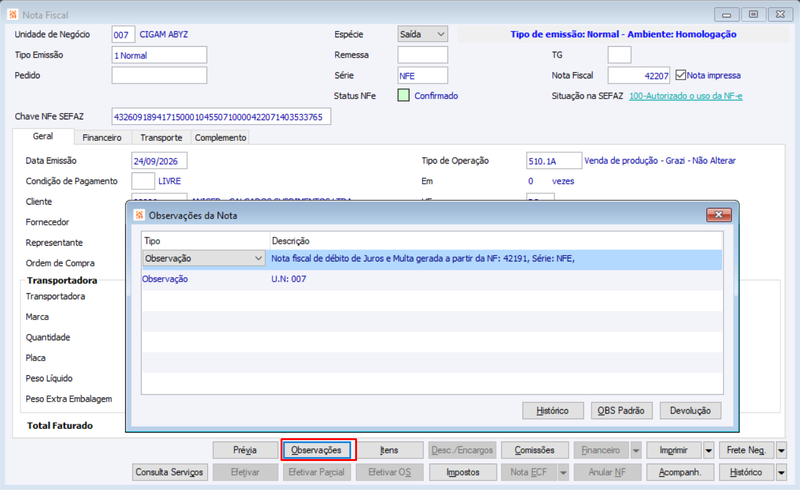Click the Remessa input field

click(422, 55)
